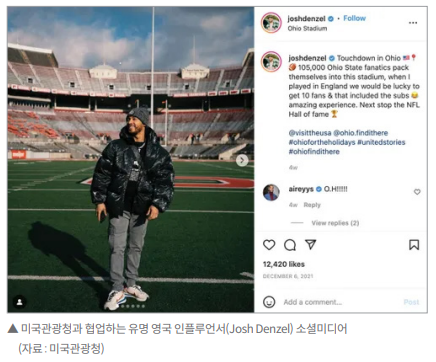Open joshdenzel header profile picture

[x=271, y=22]
